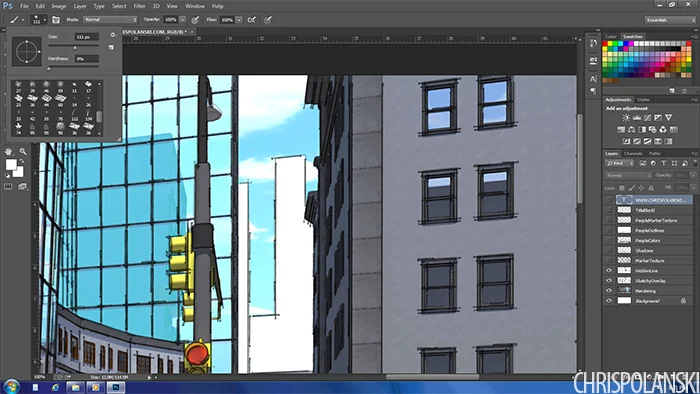Toggle Quick Mask mode icon
The image size is (700, 394).
pos(8,187)
